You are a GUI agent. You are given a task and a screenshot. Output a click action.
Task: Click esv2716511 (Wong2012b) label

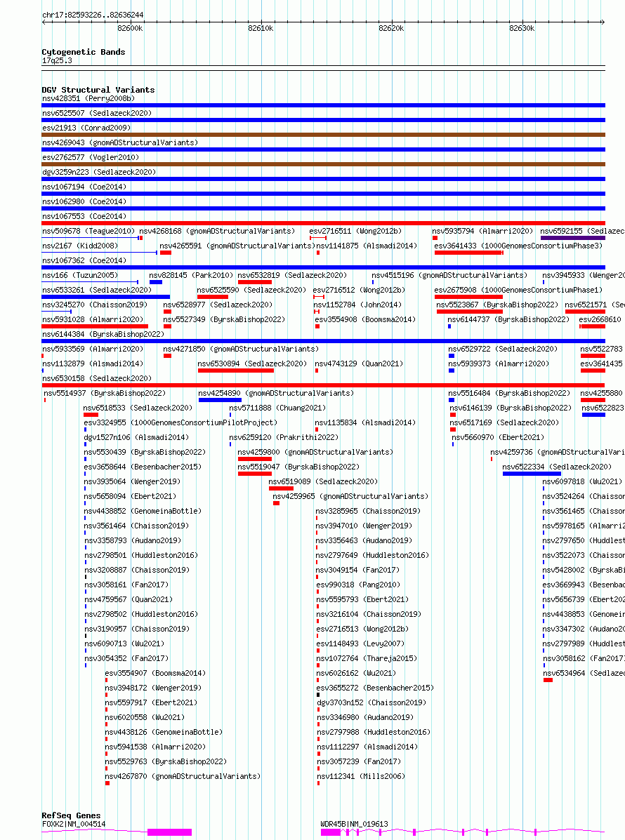click(355, 231)
